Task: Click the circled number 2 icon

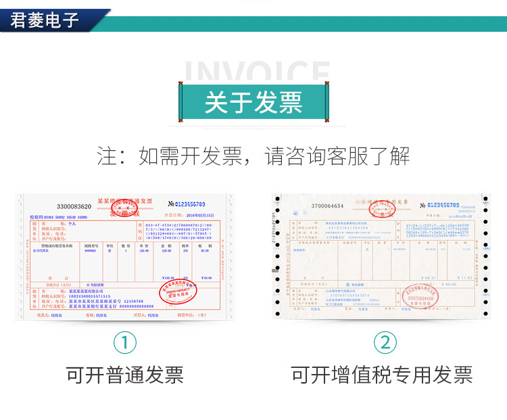Action: pos(385,343)
